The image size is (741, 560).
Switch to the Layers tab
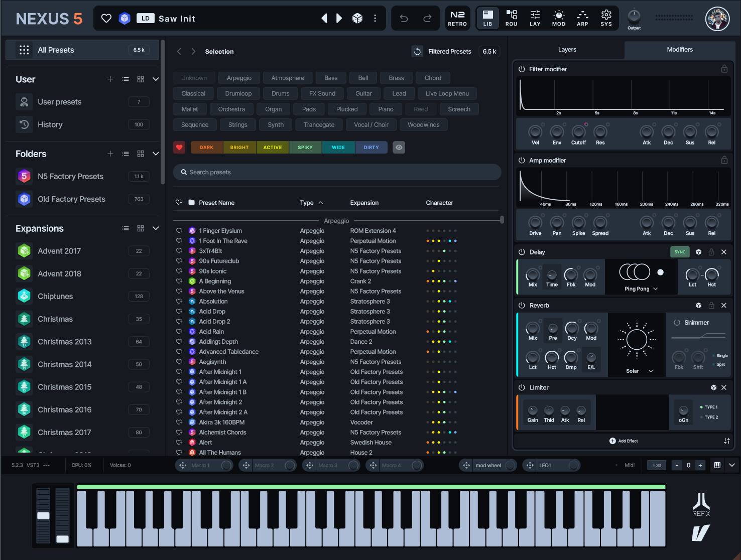click(x=567, y=50)
